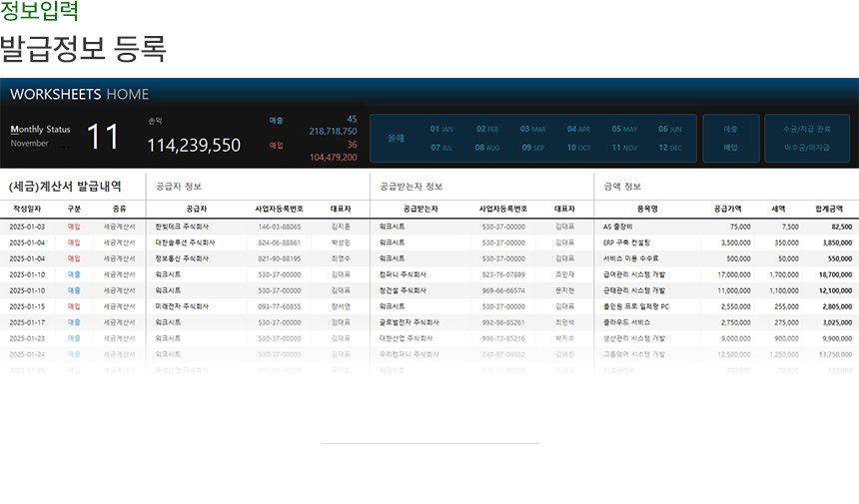Toggle the 매출 filter button on the right
The image size is (859, 504).
(730, 129)
